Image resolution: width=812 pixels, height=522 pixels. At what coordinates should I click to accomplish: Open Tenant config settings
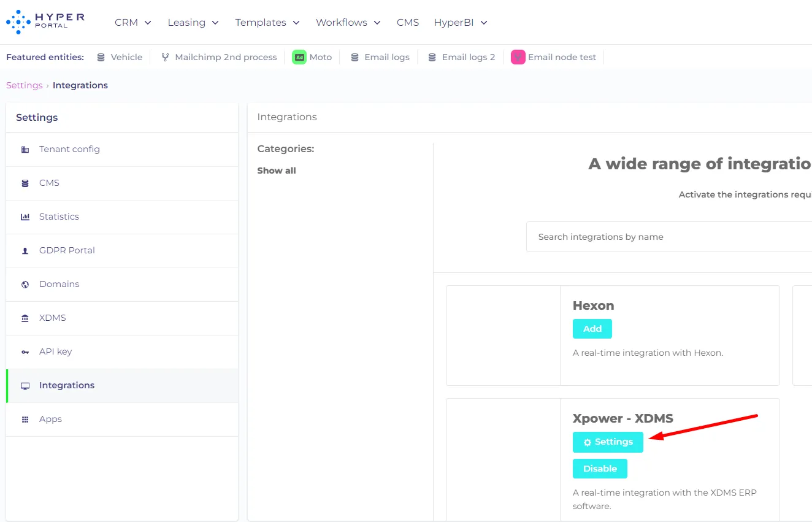(x=122, y=150)
